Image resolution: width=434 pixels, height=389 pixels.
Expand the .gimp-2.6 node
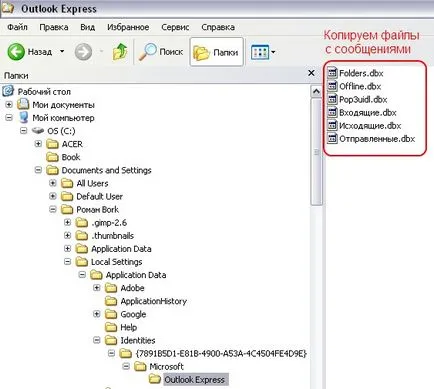pyautogui.click(x=67, y=222)
